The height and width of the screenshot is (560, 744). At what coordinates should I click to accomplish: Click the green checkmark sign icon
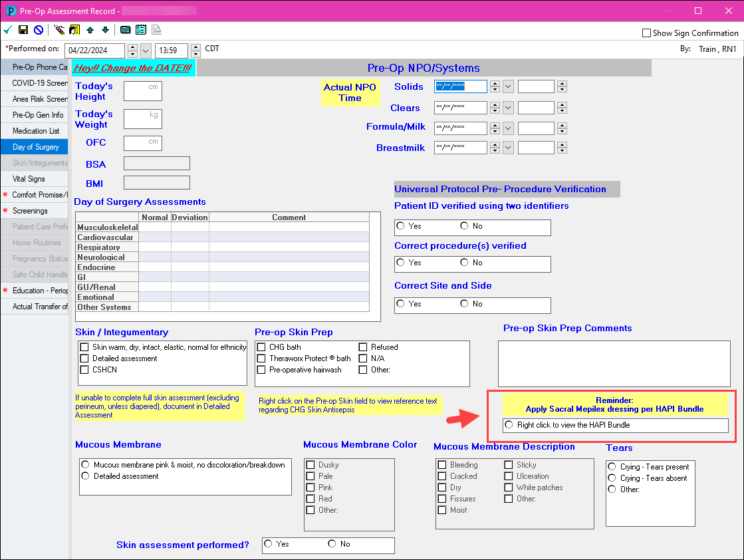click(7, 29)
